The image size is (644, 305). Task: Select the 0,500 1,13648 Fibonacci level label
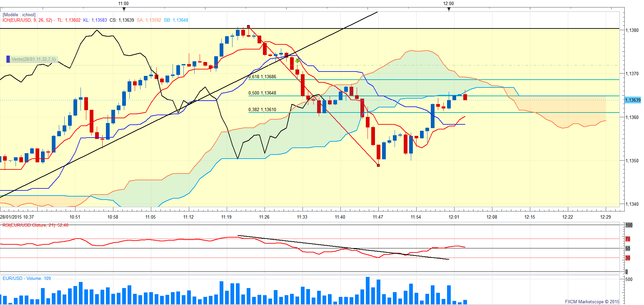click(x=262, y=93)
